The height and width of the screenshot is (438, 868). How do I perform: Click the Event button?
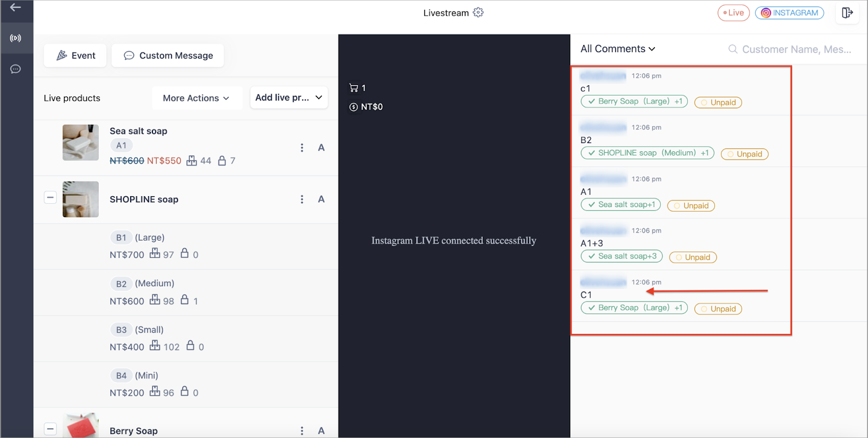75,55
